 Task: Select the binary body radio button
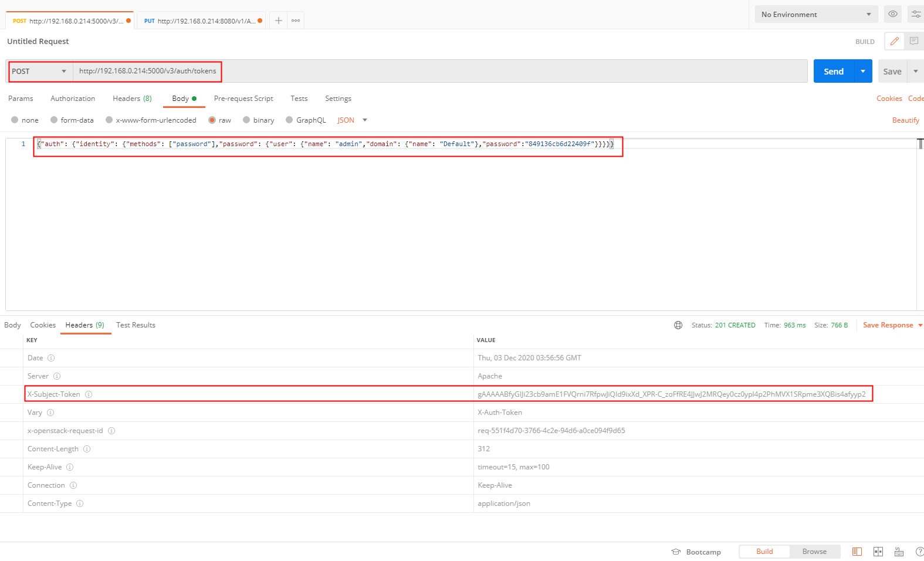(x=246, y=120)
